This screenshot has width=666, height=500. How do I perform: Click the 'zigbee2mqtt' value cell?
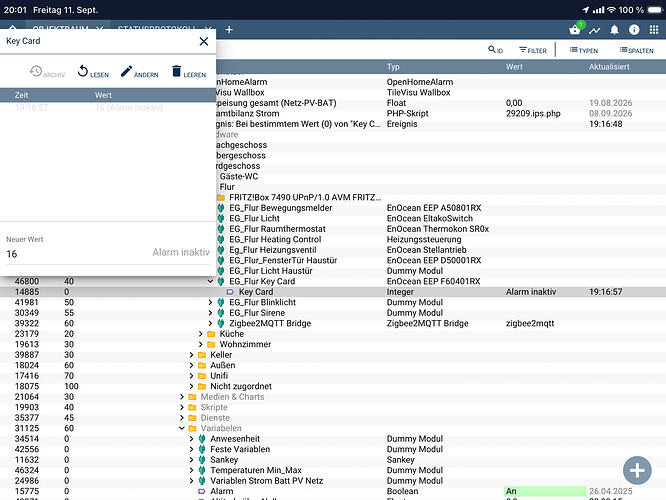530,323
